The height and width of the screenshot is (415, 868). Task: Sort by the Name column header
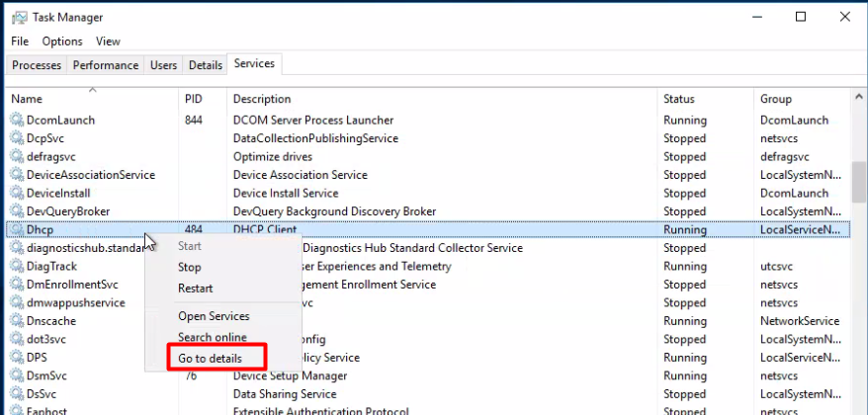click(27, 99)
